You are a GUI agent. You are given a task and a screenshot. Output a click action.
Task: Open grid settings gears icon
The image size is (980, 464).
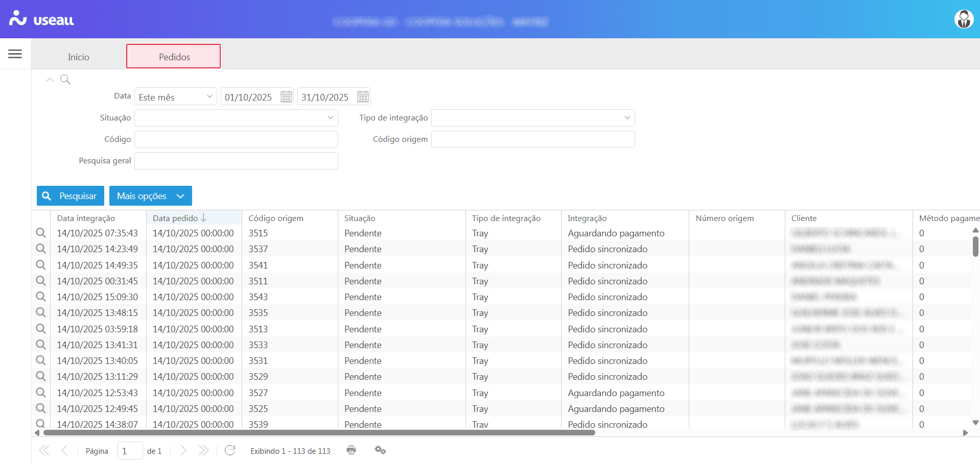tap(380, 450)
